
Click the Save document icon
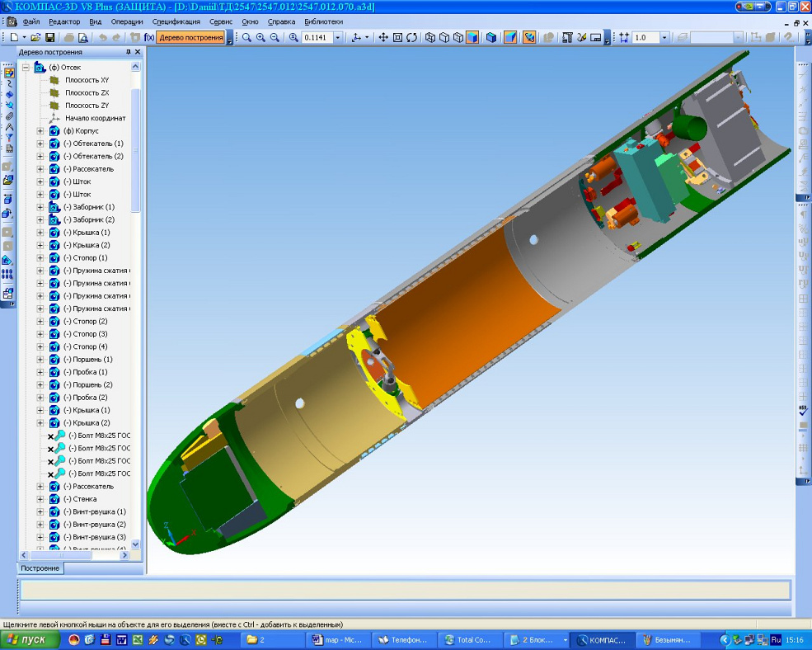(49, 38)
